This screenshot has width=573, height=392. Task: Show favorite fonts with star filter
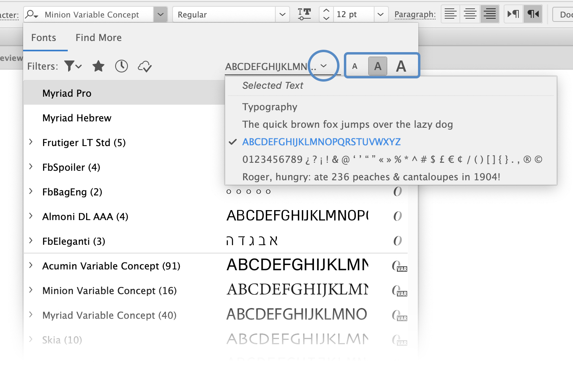98,66
